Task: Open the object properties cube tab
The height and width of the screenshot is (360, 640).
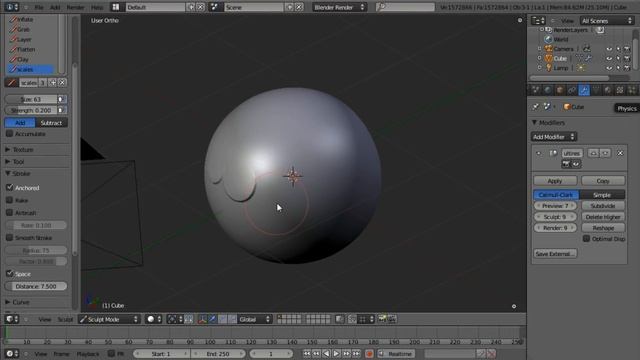Action: coord(560,90)
